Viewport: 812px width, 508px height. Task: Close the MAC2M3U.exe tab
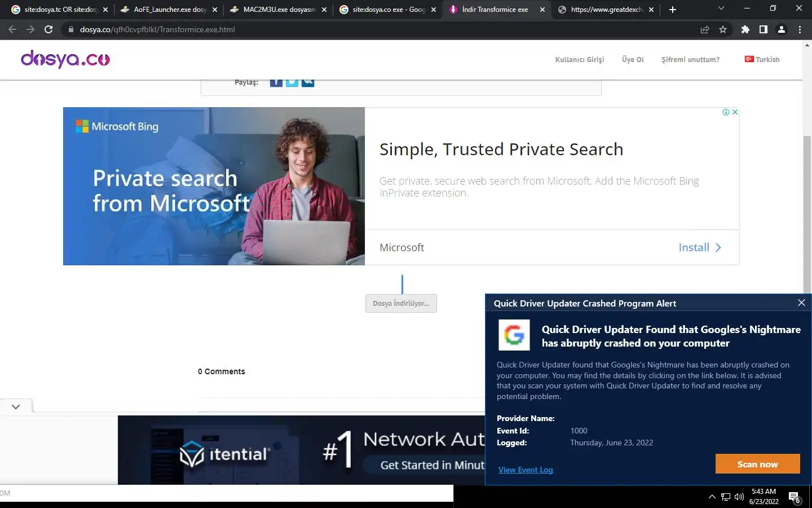(x=324, y=10)
